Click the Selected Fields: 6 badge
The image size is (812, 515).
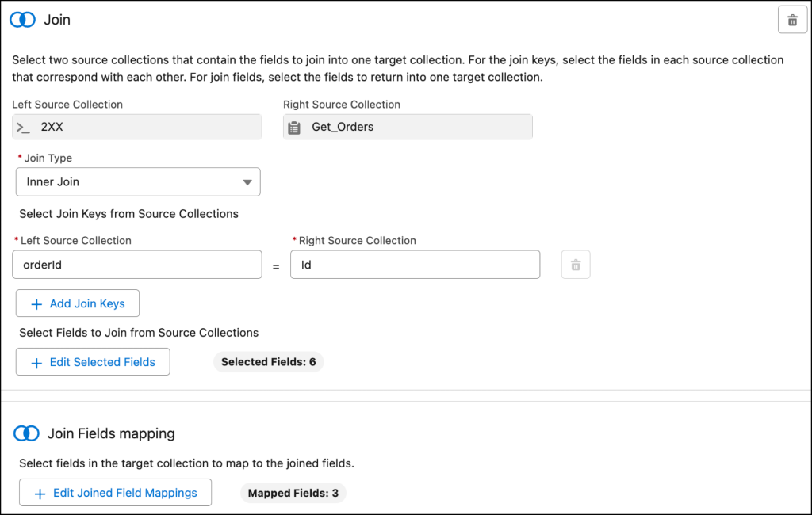pyautogui.click(x=268, y=362)
